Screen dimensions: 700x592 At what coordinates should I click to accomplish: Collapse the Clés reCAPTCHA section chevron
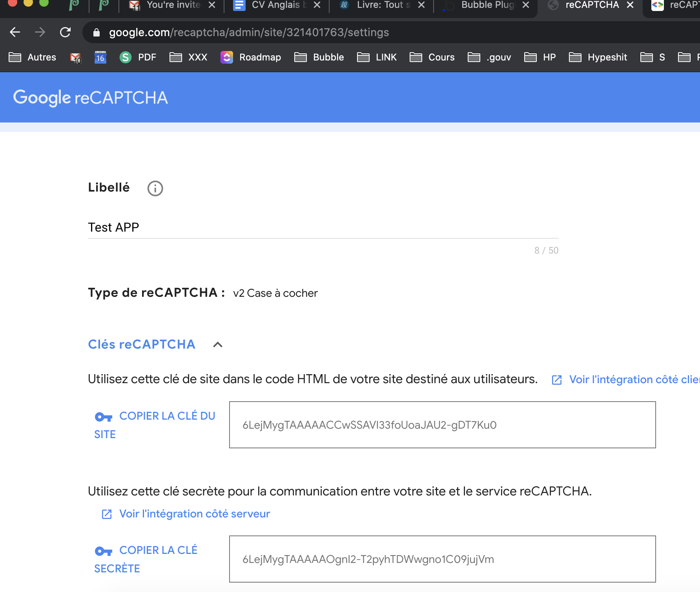[218, 345]
